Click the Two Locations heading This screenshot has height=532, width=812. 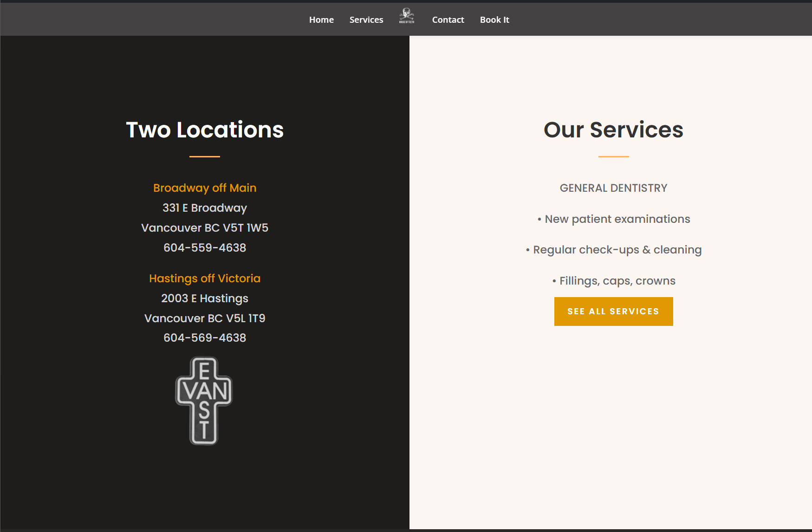[205, 130]
